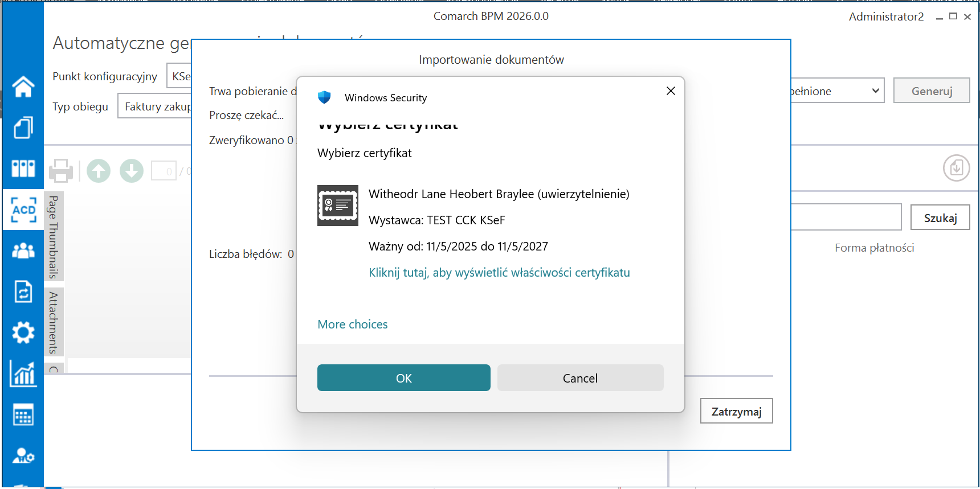980x489 pixels.
Task: Confirm certificate selection with OK
Action: (x=404, y=378)
